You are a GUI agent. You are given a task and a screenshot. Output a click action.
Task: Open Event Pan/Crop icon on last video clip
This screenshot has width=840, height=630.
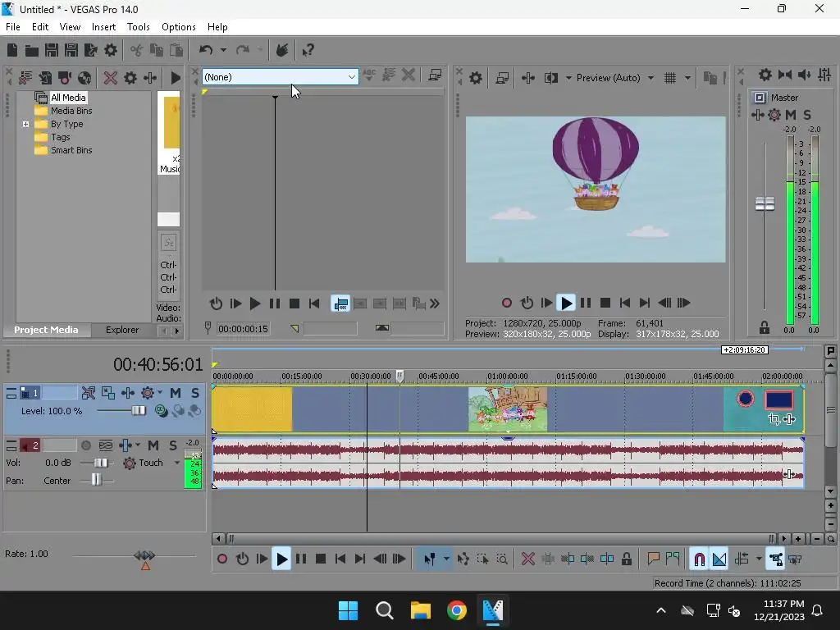(x=774, y=419)
